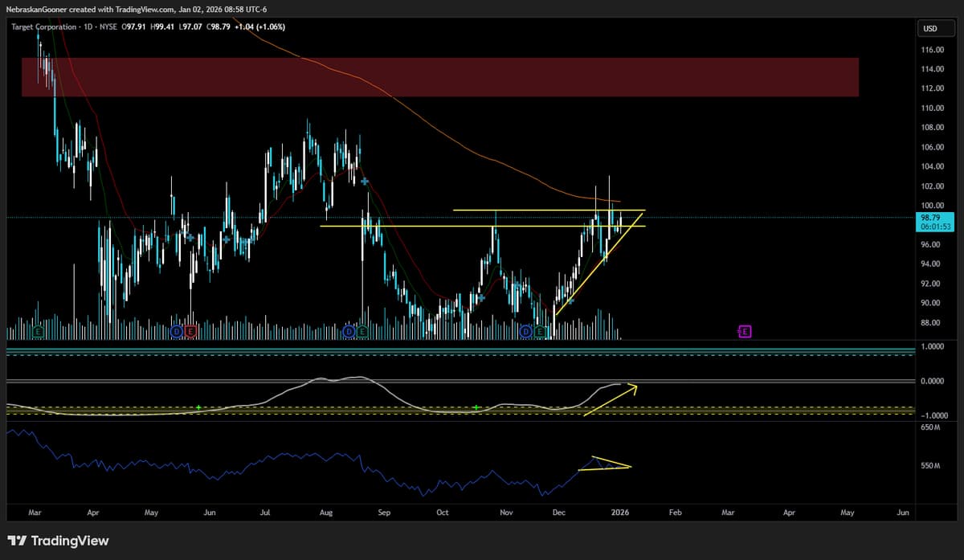Click the dividend D badge under the November lows
The image size is (964, 560).
525,330
